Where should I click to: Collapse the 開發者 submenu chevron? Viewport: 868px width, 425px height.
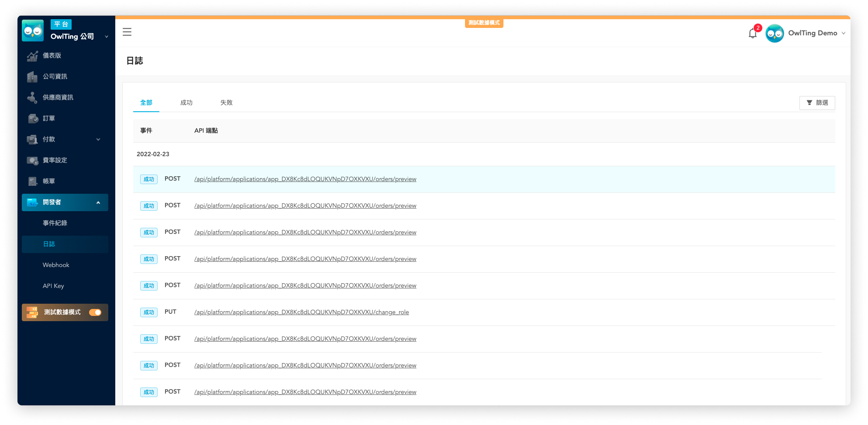[98, 202]
